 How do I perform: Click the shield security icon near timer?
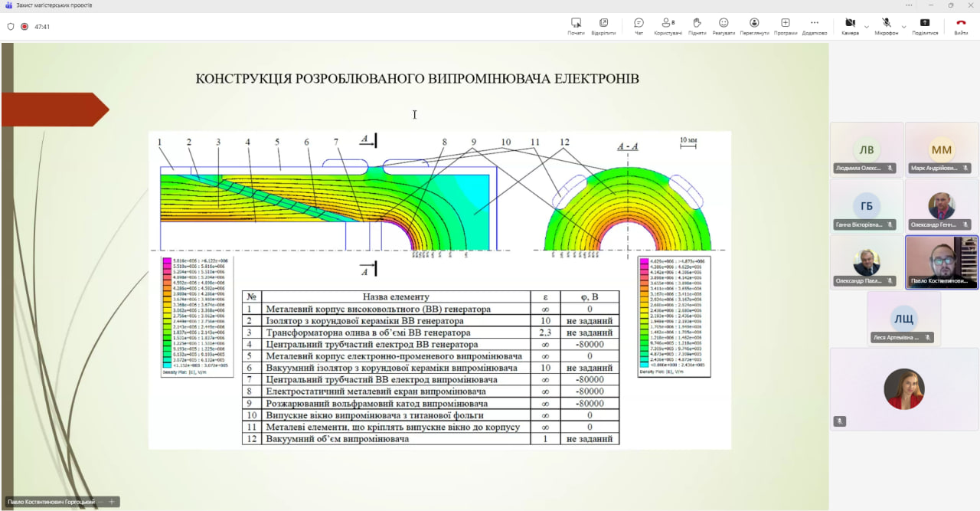(11, 26)
